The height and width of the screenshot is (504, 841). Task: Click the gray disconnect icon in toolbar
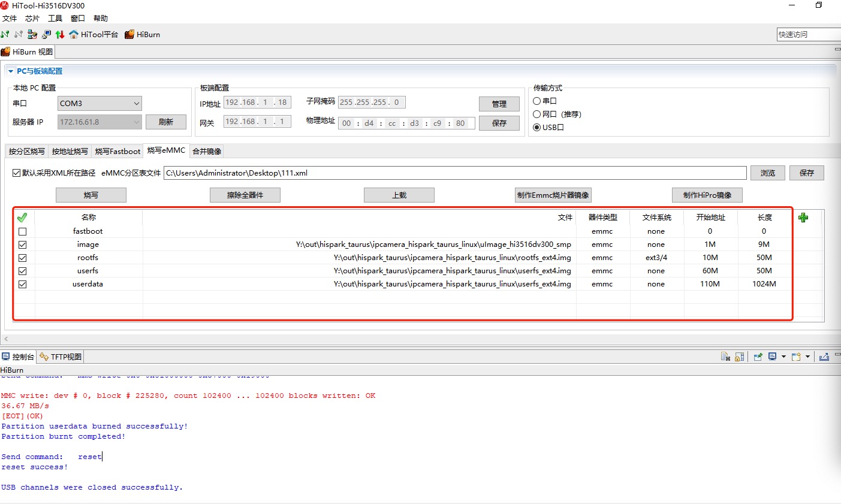(19, 34)
